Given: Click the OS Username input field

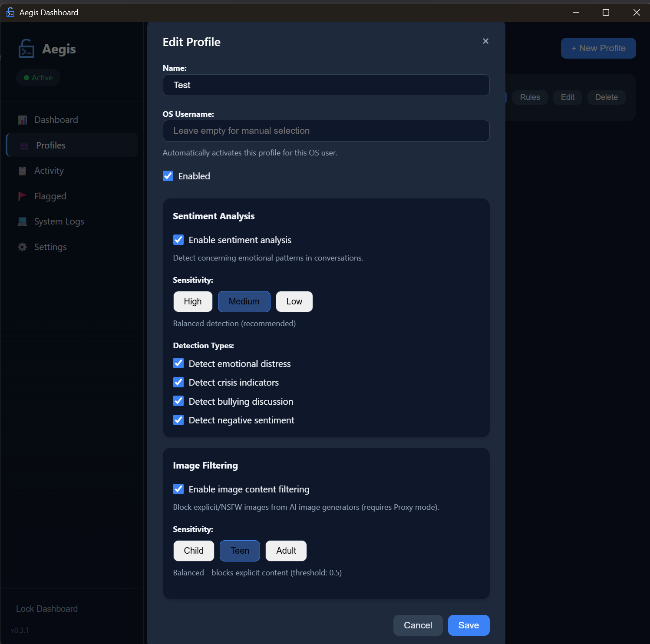Looking at the screenshot, I should pos(326,131).
